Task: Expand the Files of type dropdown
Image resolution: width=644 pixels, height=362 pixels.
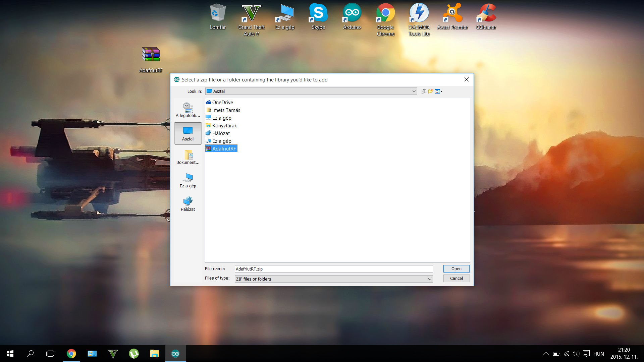Action: click(x=430, y=279)
